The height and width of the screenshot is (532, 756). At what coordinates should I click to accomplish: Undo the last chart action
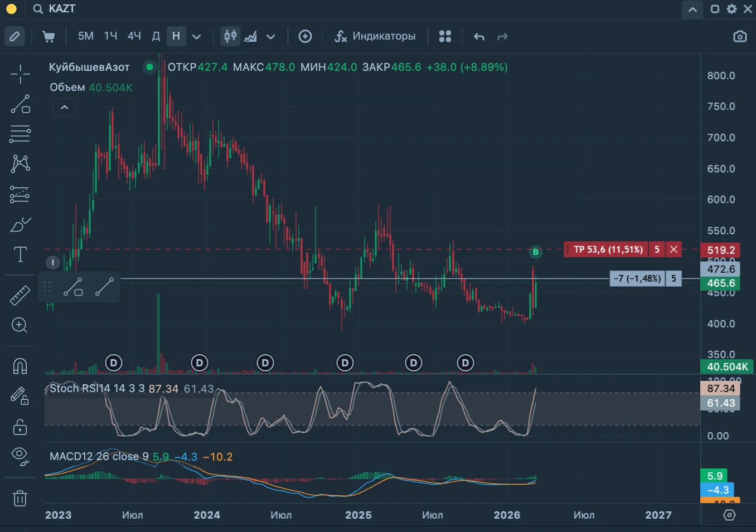point(479,37)
